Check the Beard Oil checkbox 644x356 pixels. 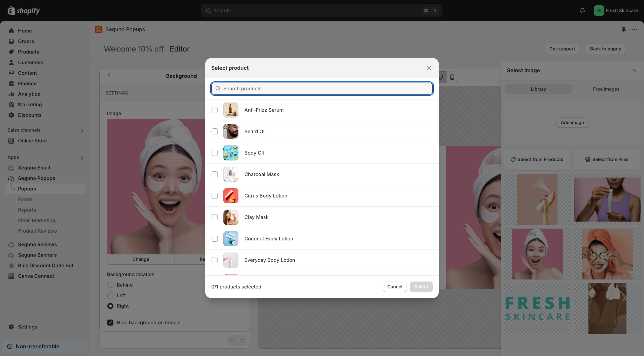coord(215,131)
